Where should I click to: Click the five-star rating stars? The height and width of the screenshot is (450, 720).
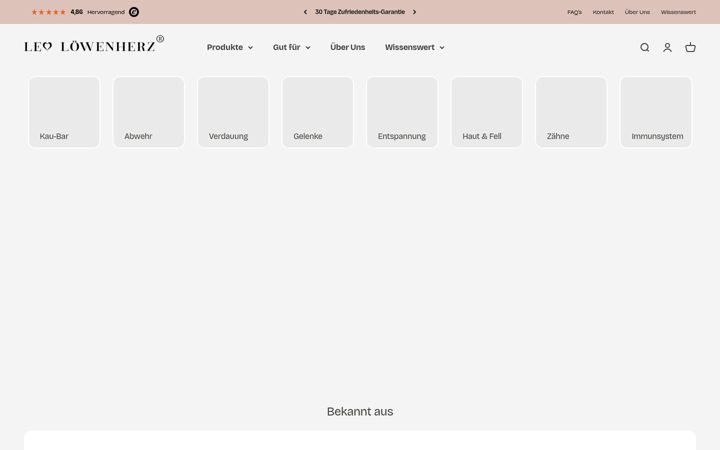click(x=49, y=12)
